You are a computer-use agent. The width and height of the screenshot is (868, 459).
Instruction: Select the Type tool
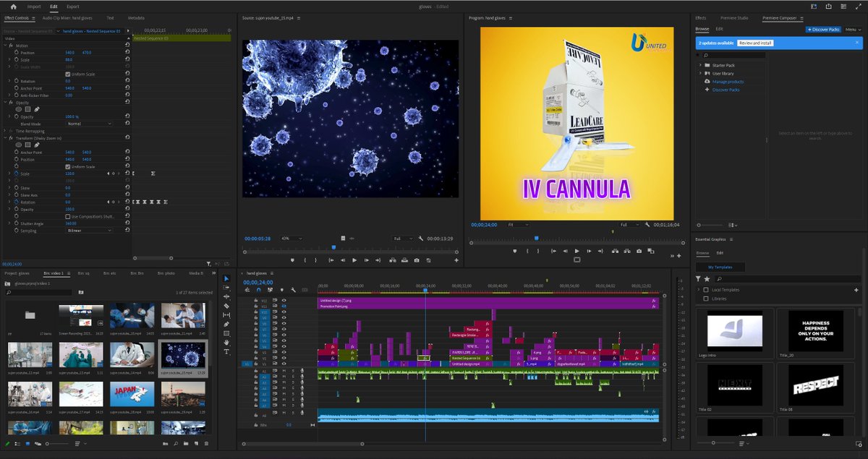coord(226,351)
